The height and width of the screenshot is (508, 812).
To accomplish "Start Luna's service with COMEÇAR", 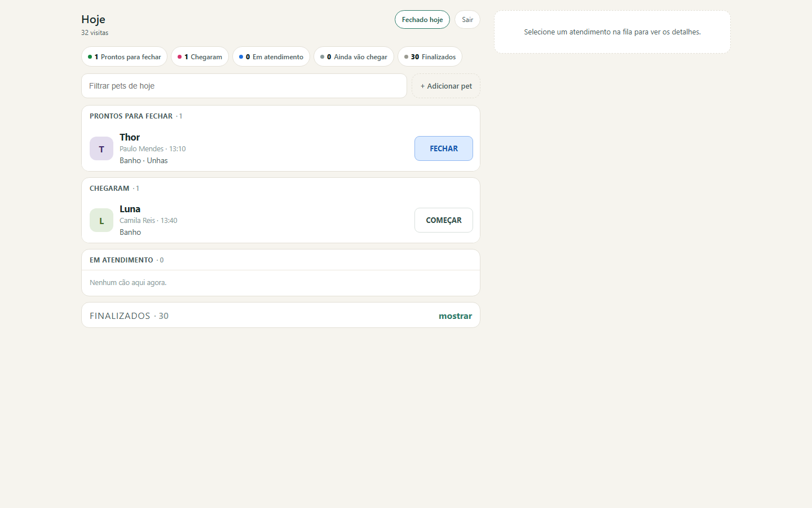I will point(444,220).
